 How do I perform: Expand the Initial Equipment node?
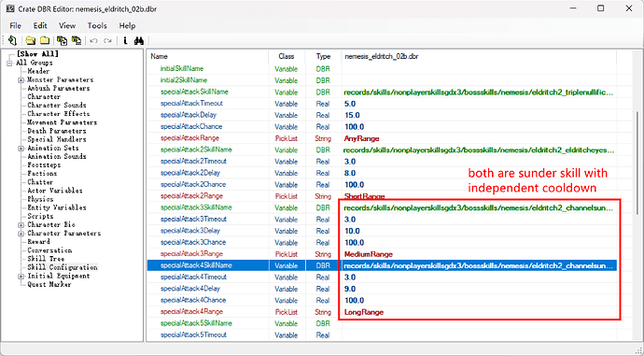tap(21, 277)
